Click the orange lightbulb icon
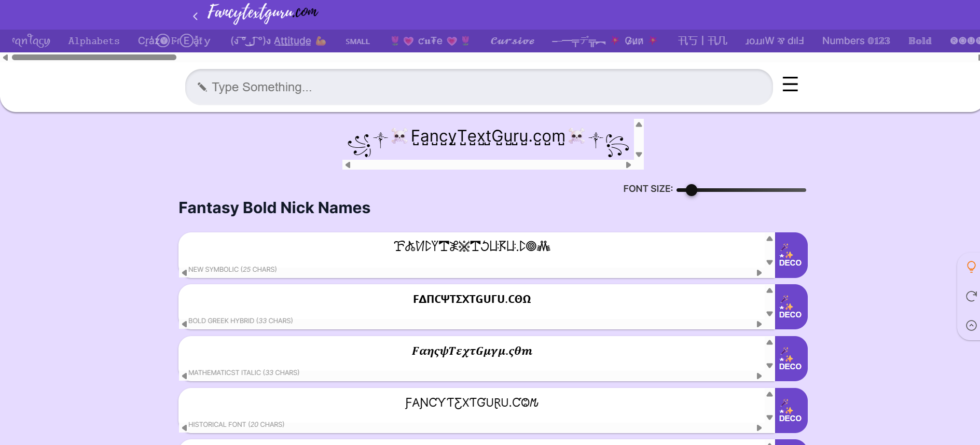The image size is (980, 445). pos(971,267)
